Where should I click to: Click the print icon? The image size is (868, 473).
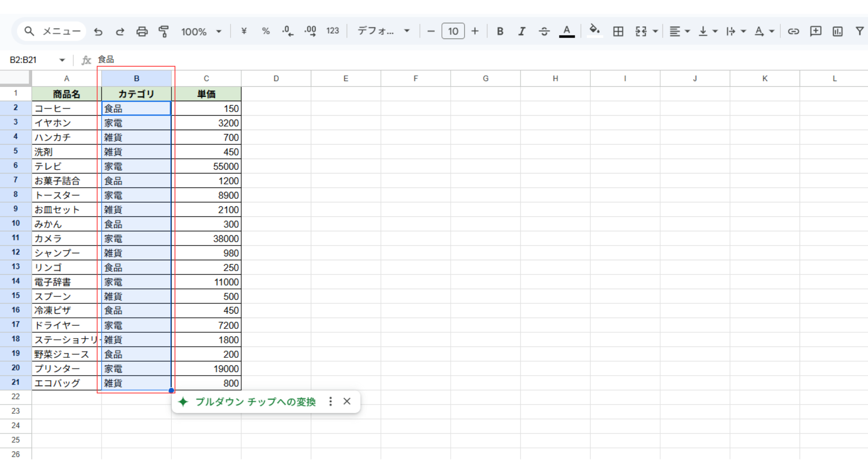click(x=142, y=32)
